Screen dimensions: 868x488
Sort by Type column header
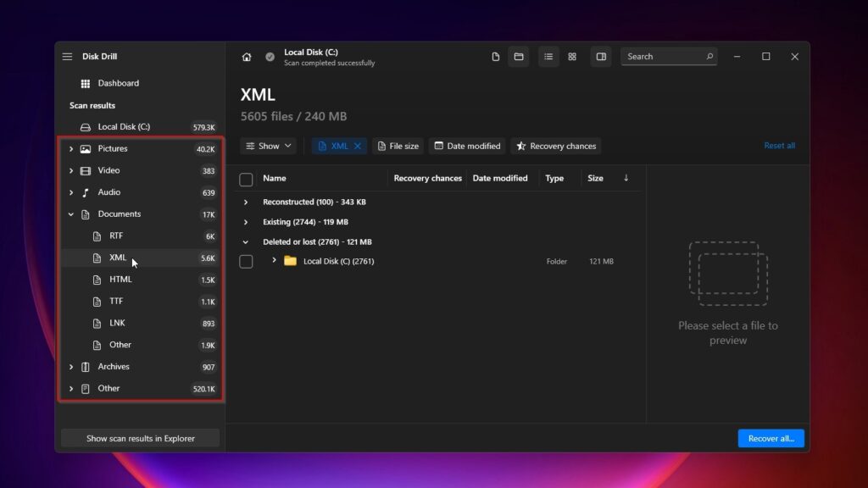point(554,178)
